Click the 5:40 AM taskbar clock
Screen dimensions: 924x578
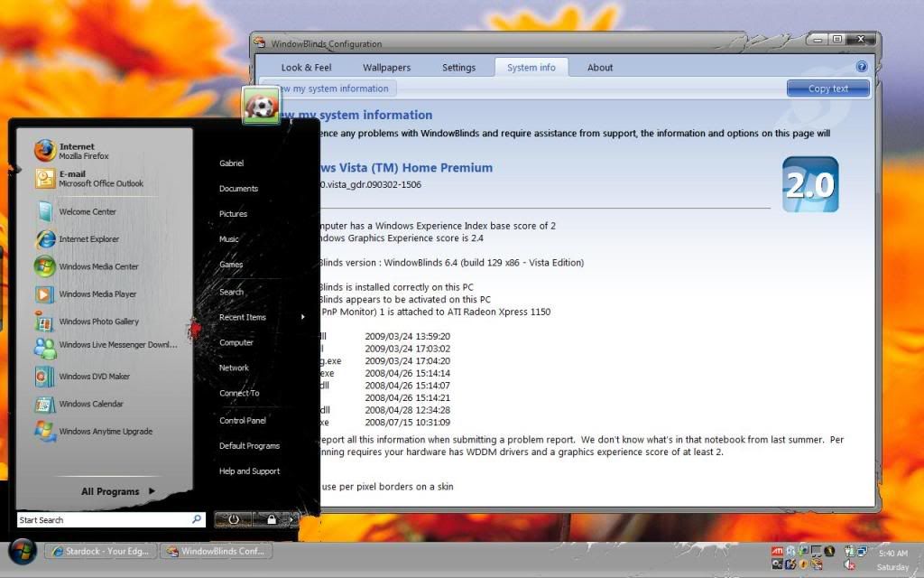tap(892, 554)
